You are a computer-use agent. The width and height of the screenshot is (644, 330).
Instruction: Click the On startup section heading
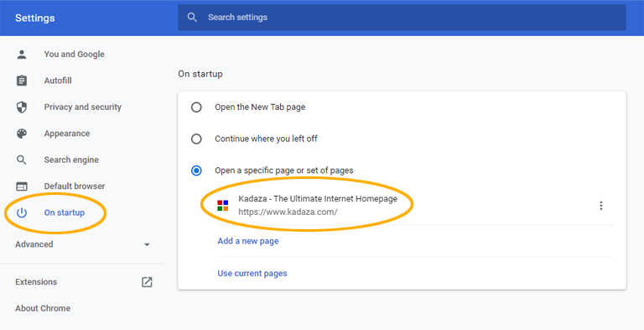click(x=200, y=74)
